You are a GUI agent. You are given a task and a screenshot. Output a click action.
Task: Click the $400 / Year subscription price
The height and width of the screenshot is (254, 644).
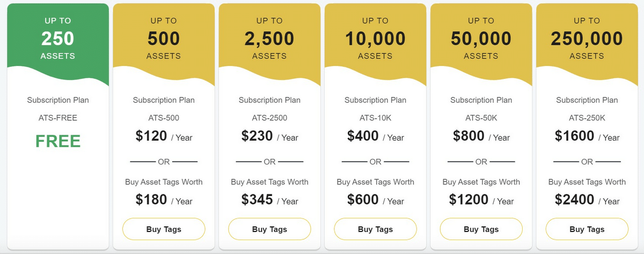pyautogui.click(x=375, y=136)
